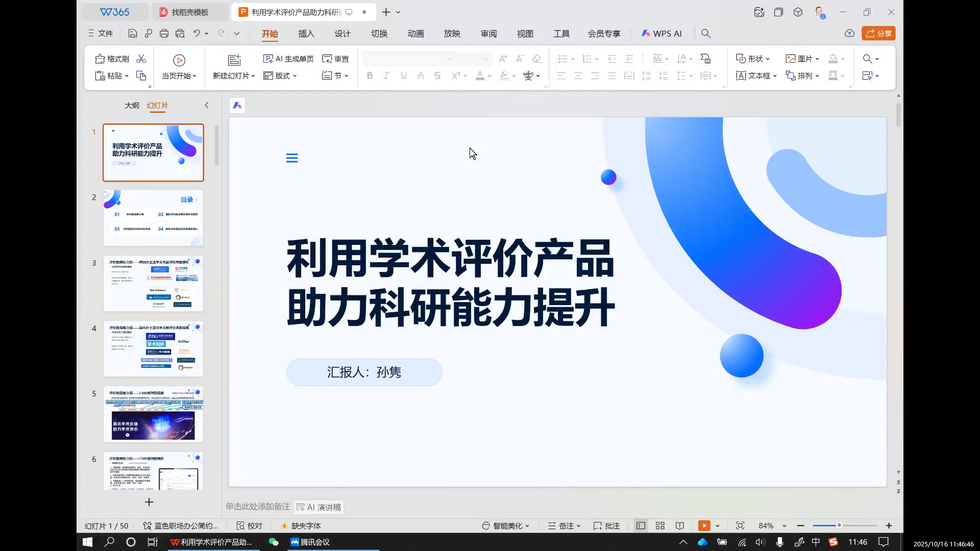Toggle Bold formatting
This screenshot has width=980, height=551.
tap(370, 76)
